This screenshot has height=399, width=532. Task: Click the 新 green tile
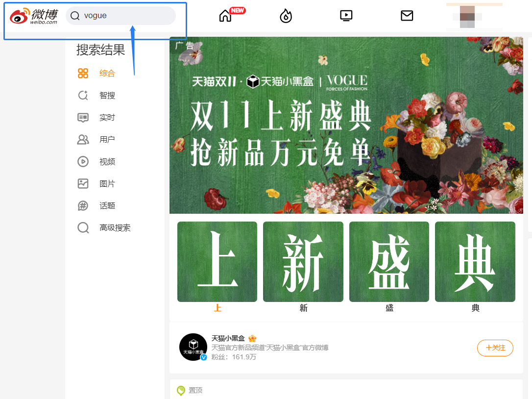pyautogui.click(x=303, y=262)
